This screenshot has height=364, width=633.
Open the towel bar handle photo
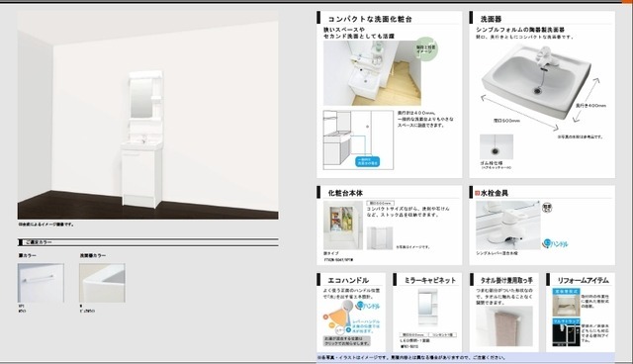coord(504,326)
